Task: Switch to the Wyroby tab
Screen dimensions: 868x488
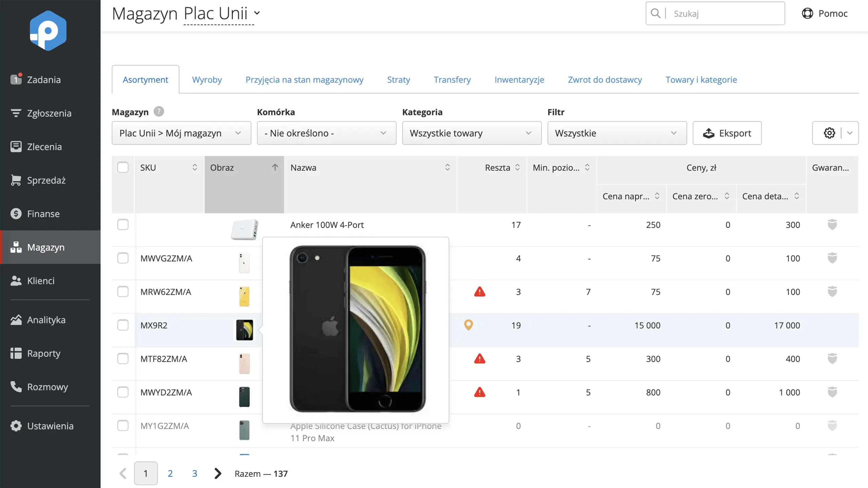Action: pos(207,80)
